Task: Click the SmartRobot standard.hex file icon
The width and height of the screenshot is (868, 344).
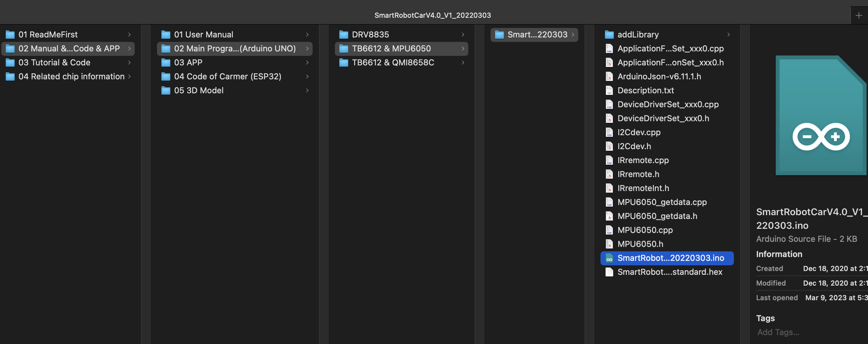Action: click(x=609, y=272)
